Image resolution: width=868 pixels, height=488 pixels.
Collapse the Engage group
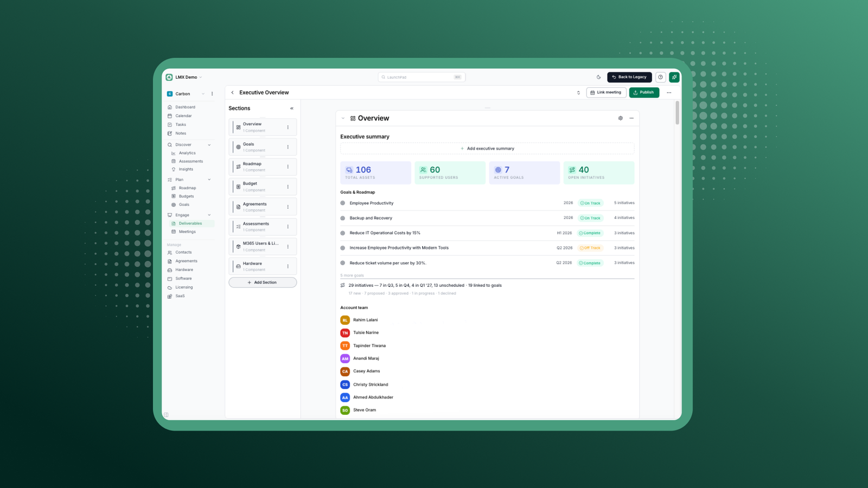[209, 215]
